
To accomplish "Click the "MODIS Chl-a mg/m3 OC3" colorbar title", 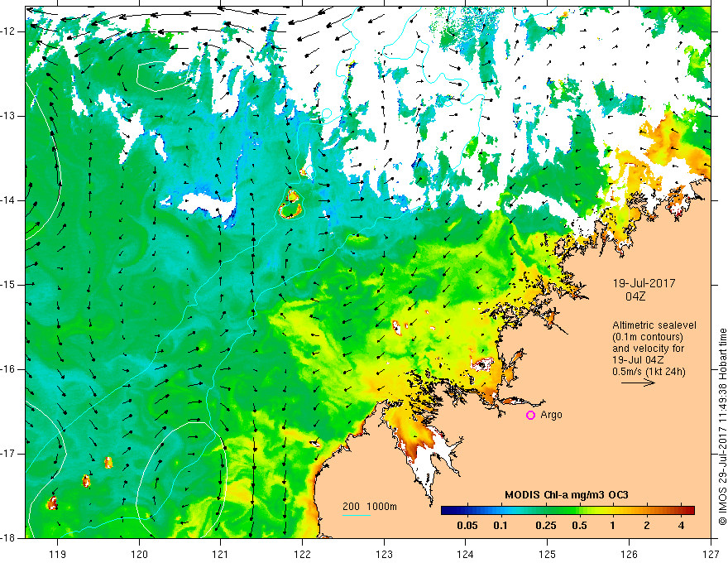I will click(567, 495).
